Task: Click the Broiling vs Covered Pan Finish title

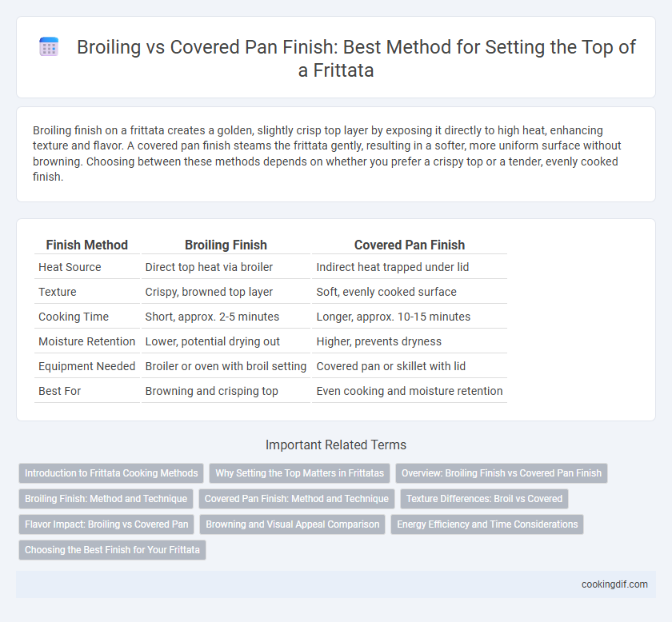Action: pyautogui.click(x=356, y=58)
